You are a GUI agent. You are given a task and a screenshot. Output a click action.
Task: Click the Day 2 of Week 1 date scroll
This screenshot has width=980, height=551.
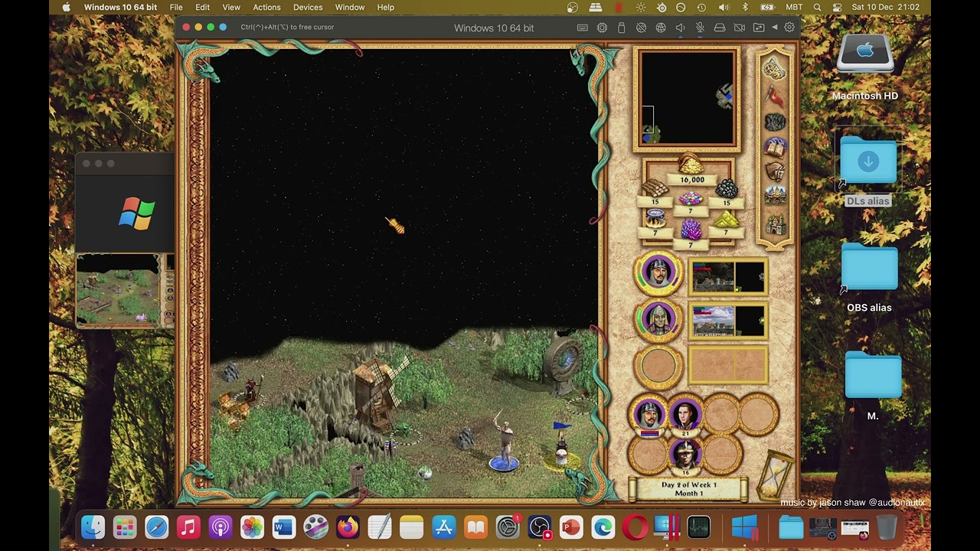[x=689, y=489]
